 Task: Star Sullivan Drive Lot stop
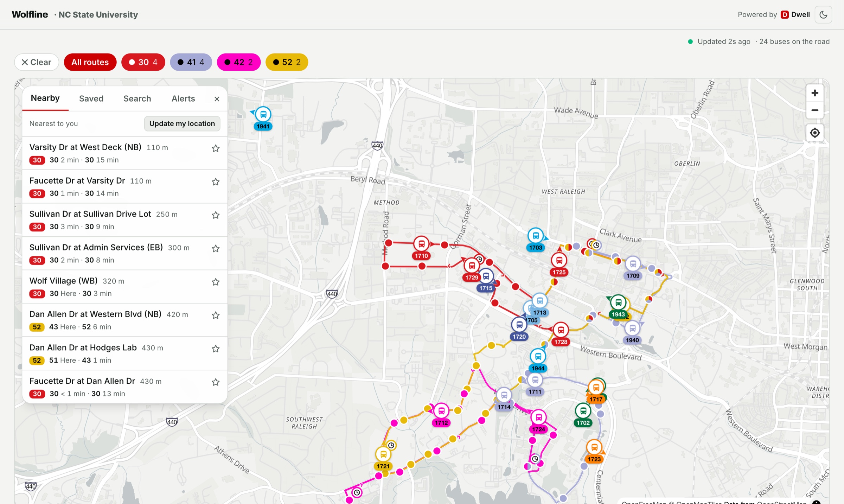[216, 215]
